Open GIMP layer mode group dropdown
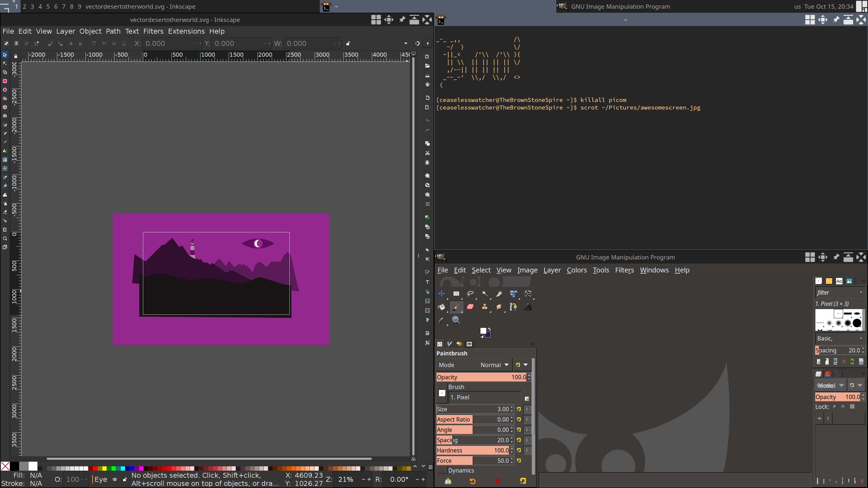Image resolution: width=868 pixels, height=488 pixels. pos(856,385)
